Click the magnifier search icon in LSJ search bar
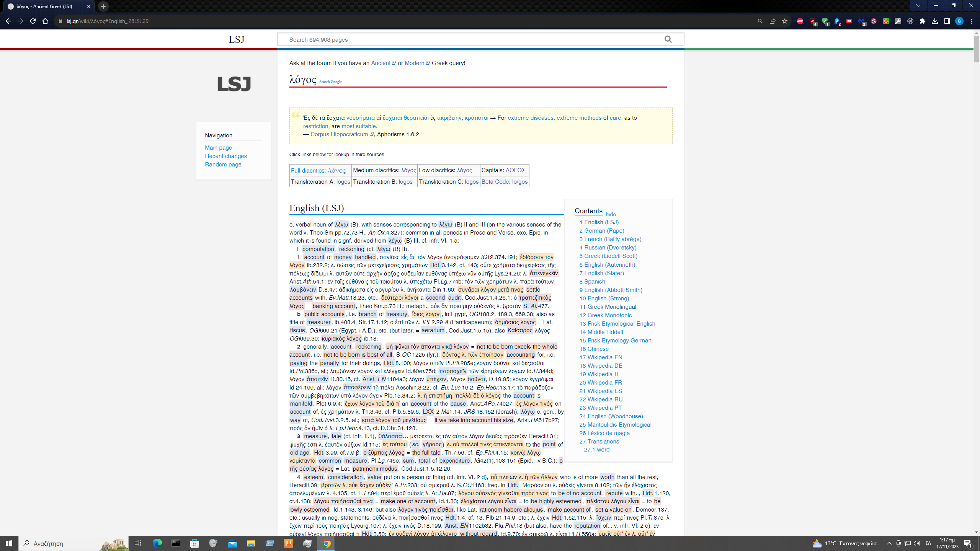This screenshot has height=551, width=980. pos(668,39)
